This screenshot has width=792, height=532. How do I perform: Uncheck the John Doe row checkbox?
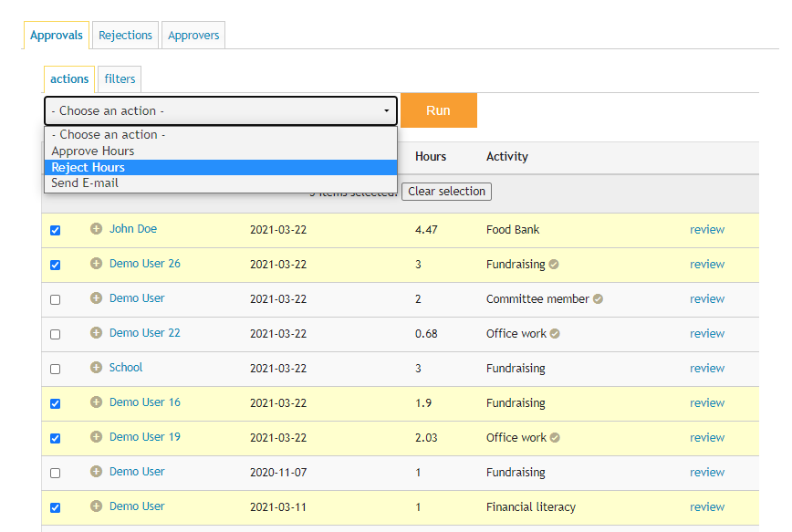pyautogui.click(x=56, y=231)
